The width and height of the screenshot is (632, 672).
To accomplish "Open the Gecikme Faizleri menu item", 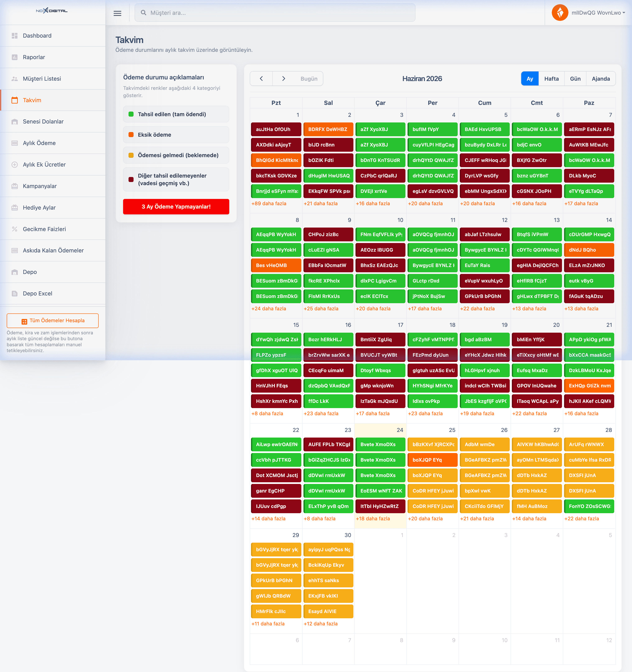I will 53,229.
